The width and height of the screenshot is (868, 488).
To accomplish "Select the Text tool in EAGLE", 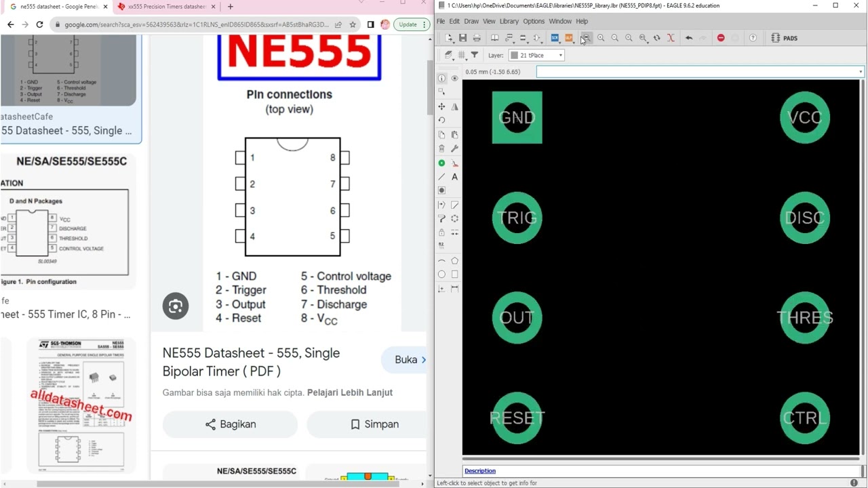I will (x=454, y=177).
